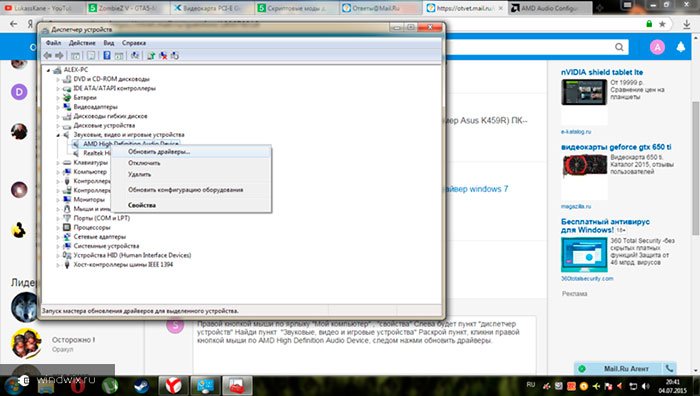
Task: Open the nVIDIA shield tablet lte ad link
Action: point(602,72)
